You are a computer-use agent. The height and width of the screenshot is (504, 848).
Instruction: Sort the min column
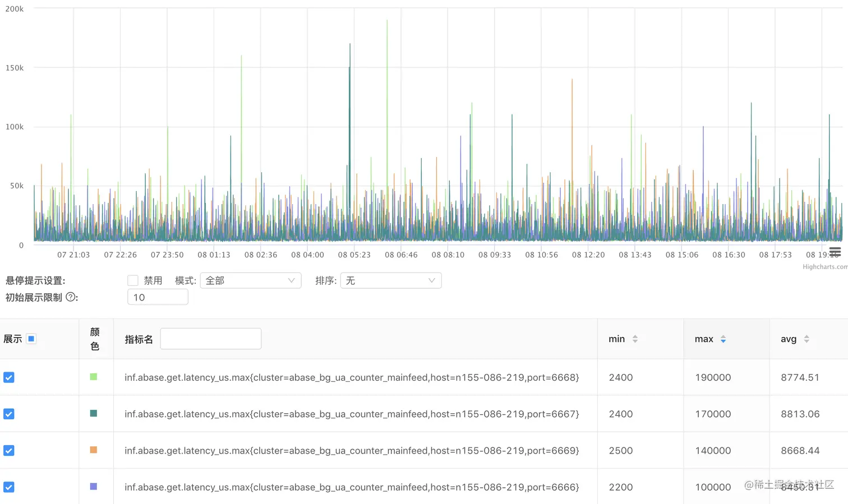click(635, 339)
